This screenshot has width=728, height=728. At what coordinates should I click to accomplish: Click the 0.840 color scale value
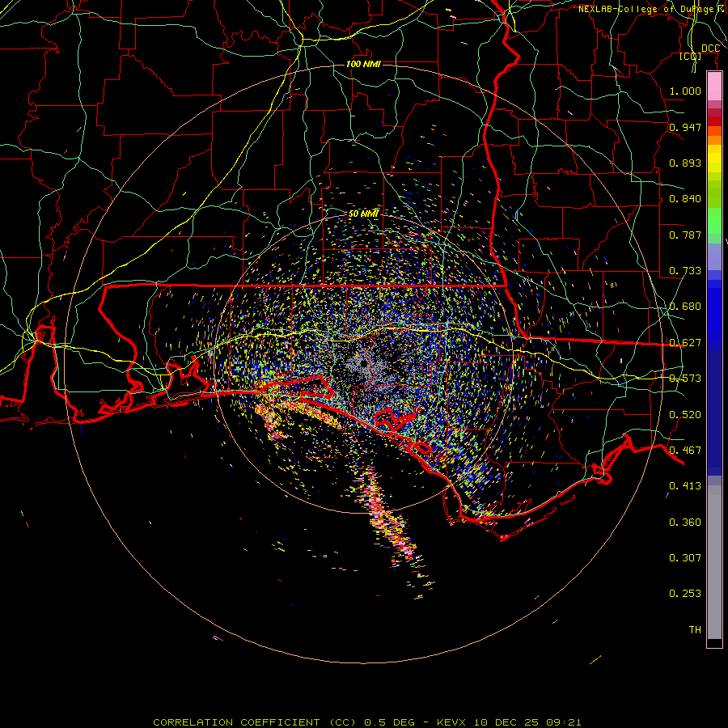click(685, 199)
